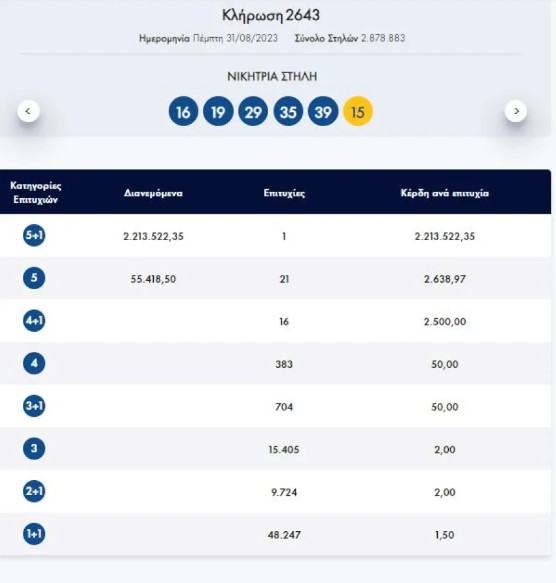The image size is (556, 583).
Task: Click the Επιτυχίες column header
Action: coord(284,193)
